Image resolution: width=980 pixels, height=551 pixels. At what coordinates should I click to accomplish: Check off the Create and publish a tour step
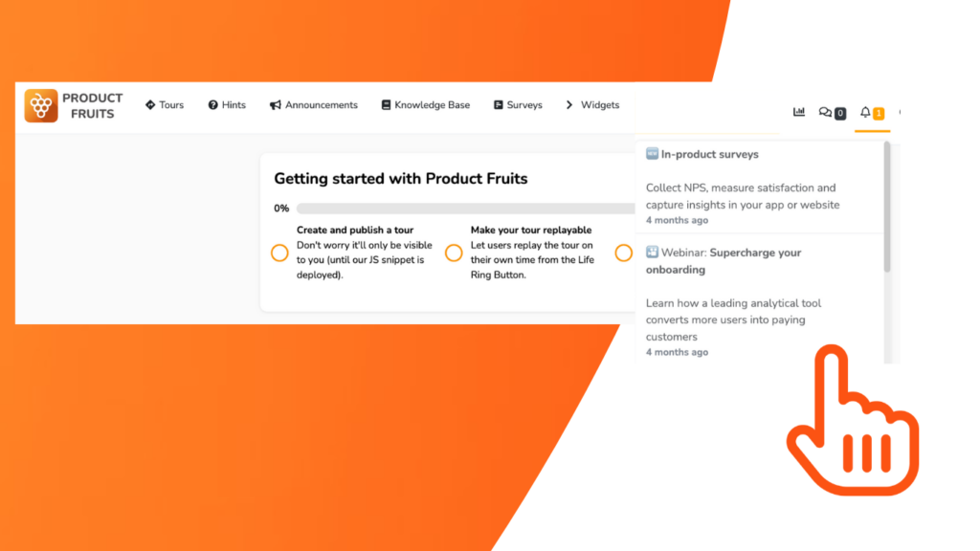click(279, 253)
